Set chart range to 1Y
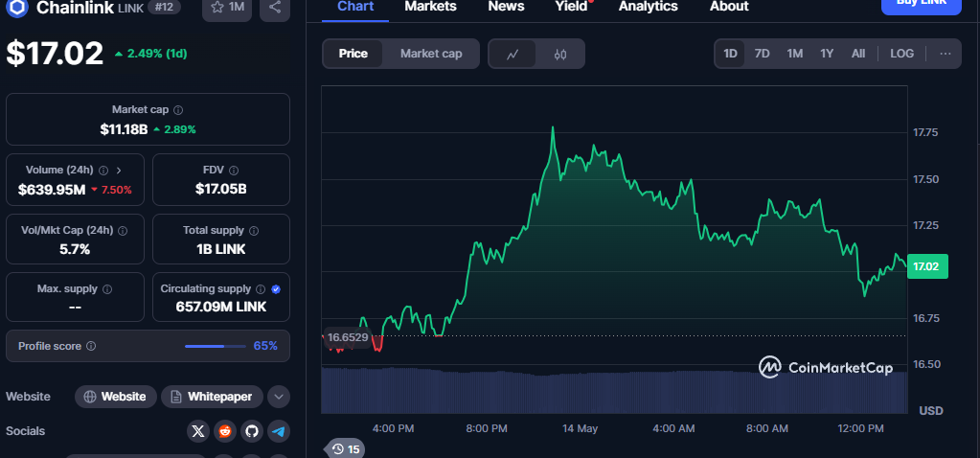The width and height of the screenshot is (980, 458). [x=827, y=54]
